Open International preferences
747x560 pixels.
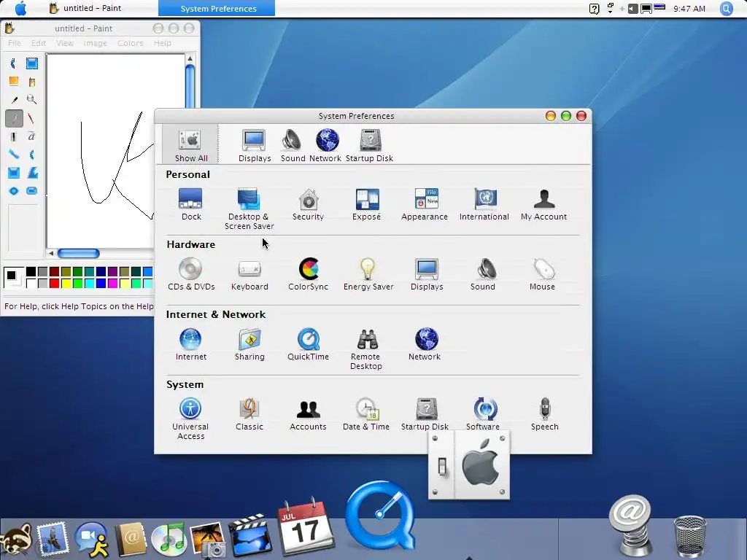click(484, 204)
